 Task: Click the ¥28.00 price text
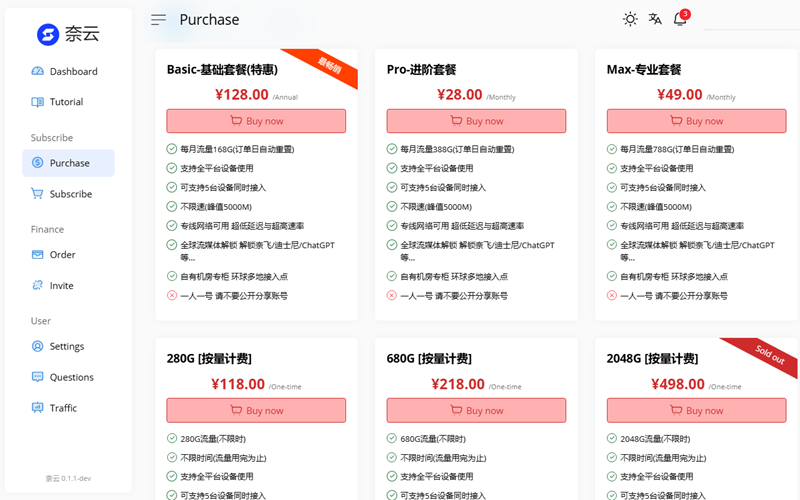459,94
